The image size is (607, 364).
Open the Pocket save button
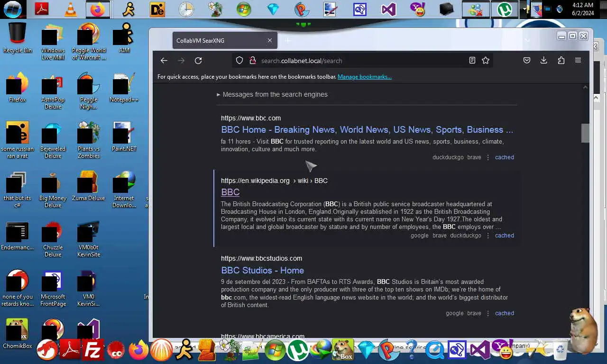click(527, 61)
